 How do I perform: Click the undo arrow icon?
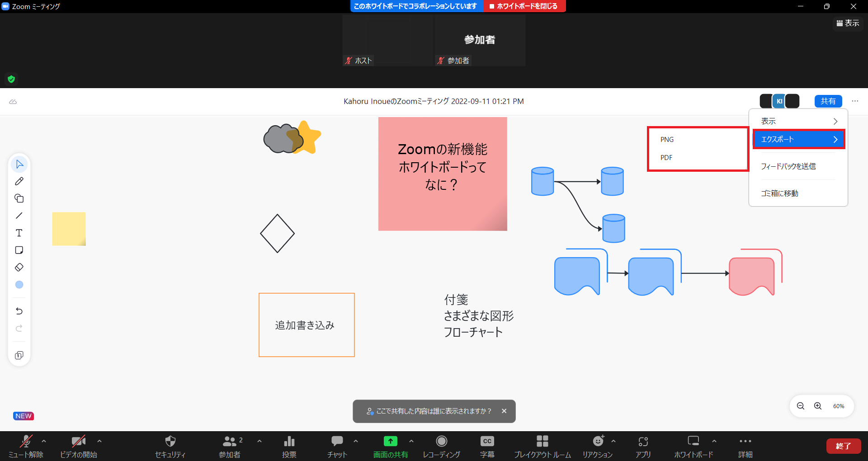point(19,311)
